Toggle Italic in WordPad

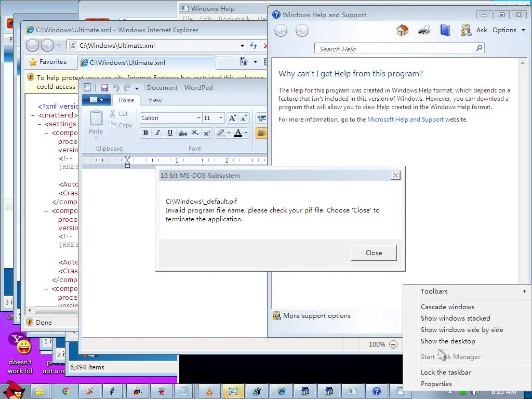(157, 133)
